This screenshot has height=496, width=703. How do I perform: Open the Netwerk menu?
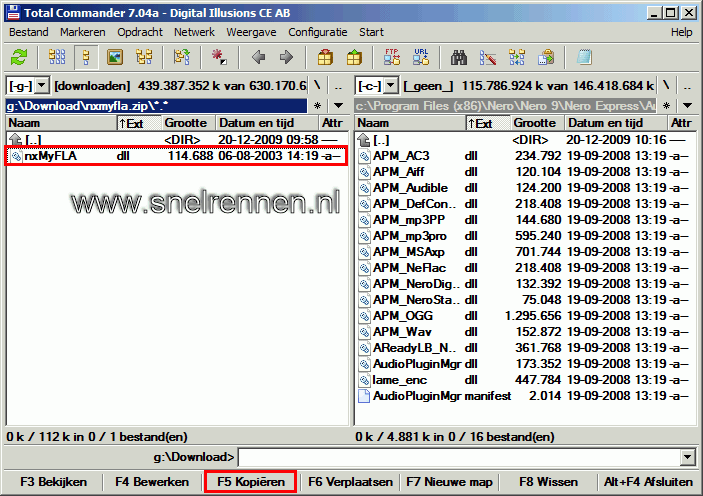coord(194,32)
